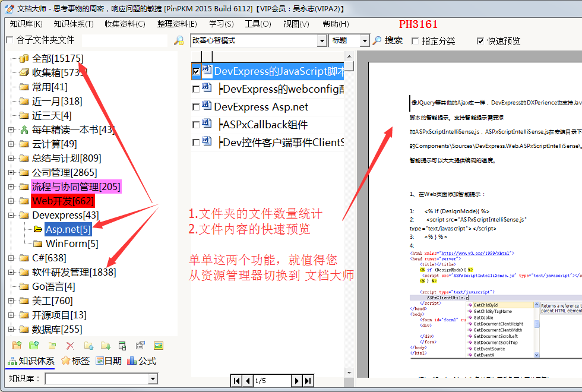Open the 知识库 combo box dropdown
Image resolution: width=582 pixels, height=392 pixels.
coord(153,379)
